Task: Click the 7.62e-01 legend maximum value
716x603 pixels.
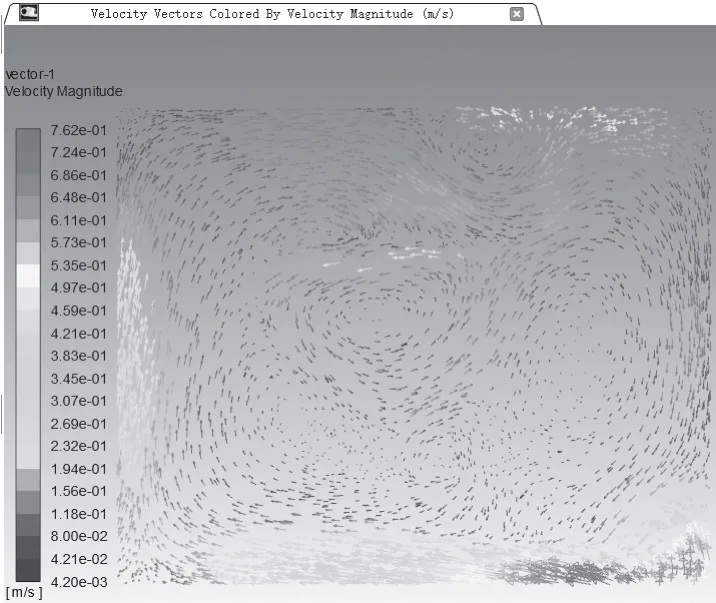Action: click(x=79, y=130)
